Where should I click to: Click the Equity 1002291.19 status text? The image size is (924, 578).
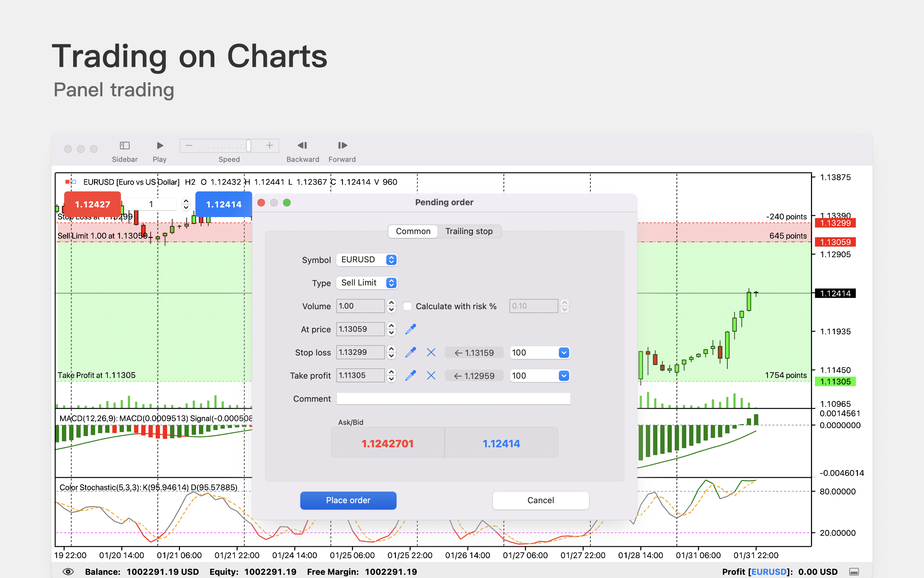pyautogui.click(x=253, y=572)
